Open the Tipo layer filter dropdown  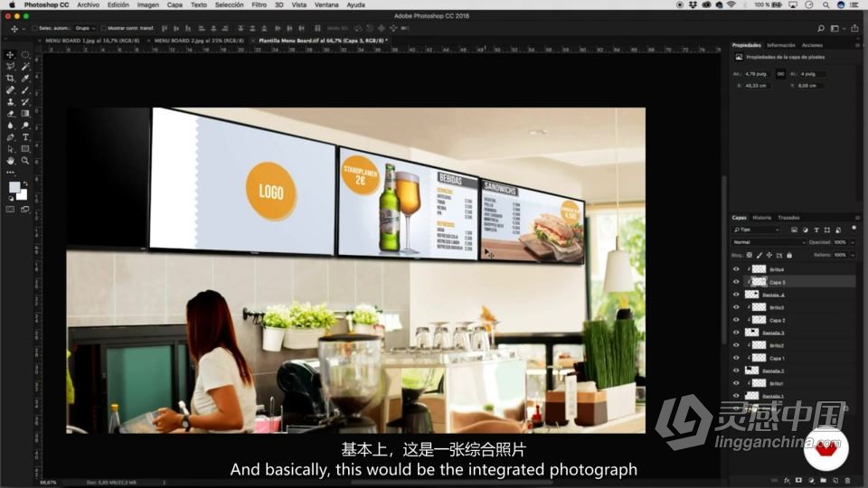[756, 230]
